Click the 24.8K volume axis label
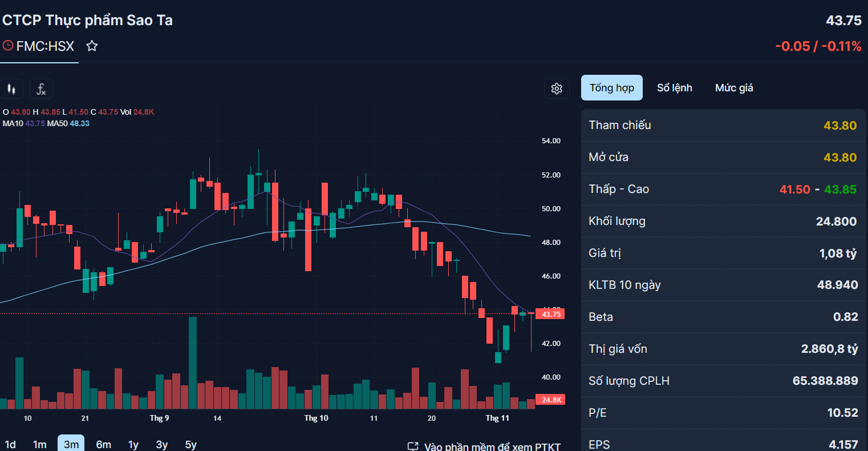 (x=550, y=400)
